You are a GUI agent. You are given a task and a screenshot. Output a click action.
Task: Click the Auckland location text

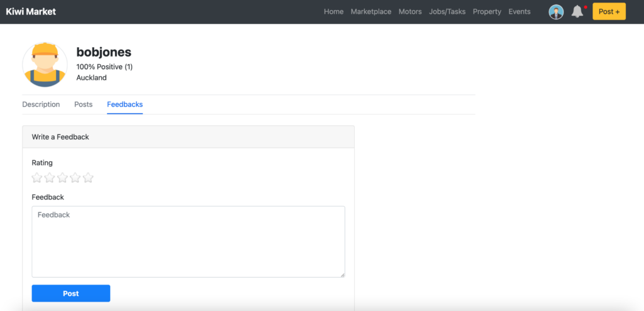click(x=92, y=77)
